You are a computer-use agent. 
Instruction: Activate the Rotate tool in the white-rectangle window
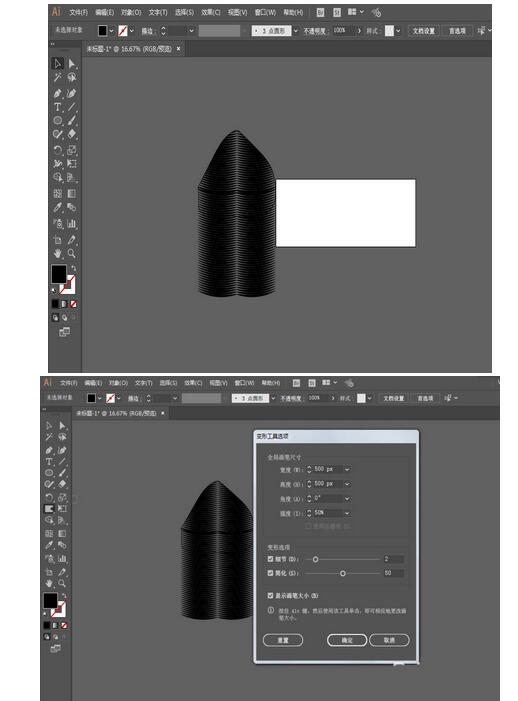coord(58,150)
